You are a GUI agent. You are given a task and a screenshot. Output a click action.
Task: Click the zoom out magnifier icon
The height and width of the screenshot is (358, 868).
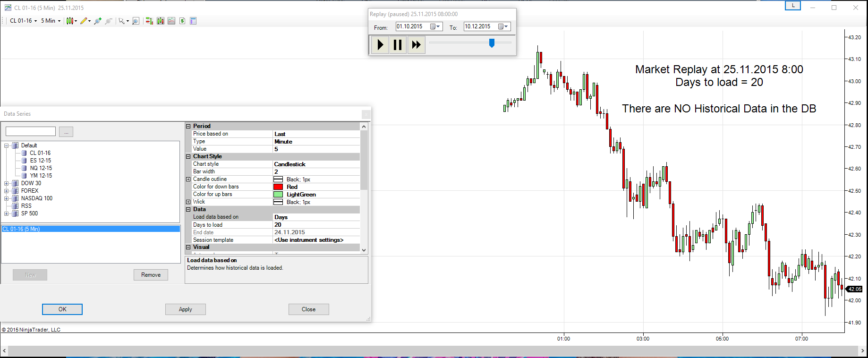point(108,21)
